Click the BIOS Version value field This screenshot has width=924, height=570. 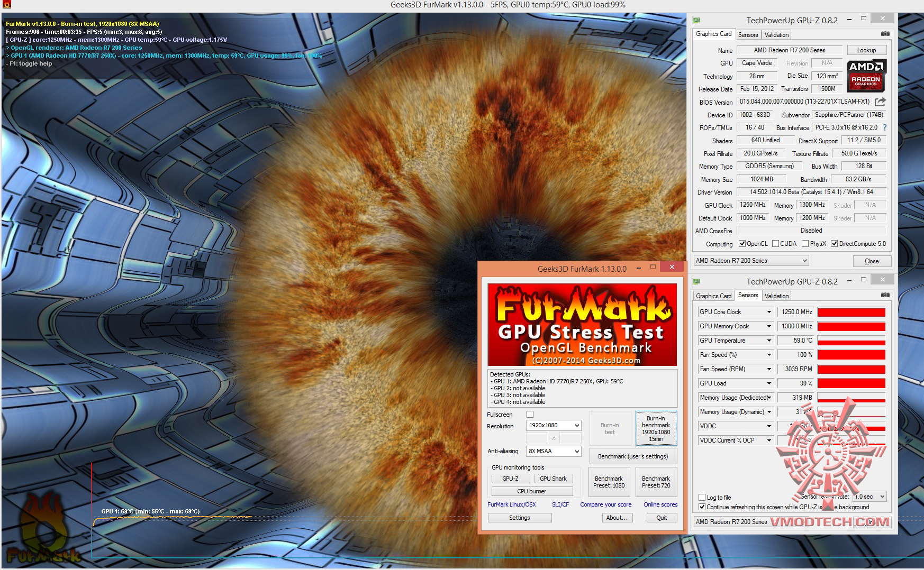[804, 102]
